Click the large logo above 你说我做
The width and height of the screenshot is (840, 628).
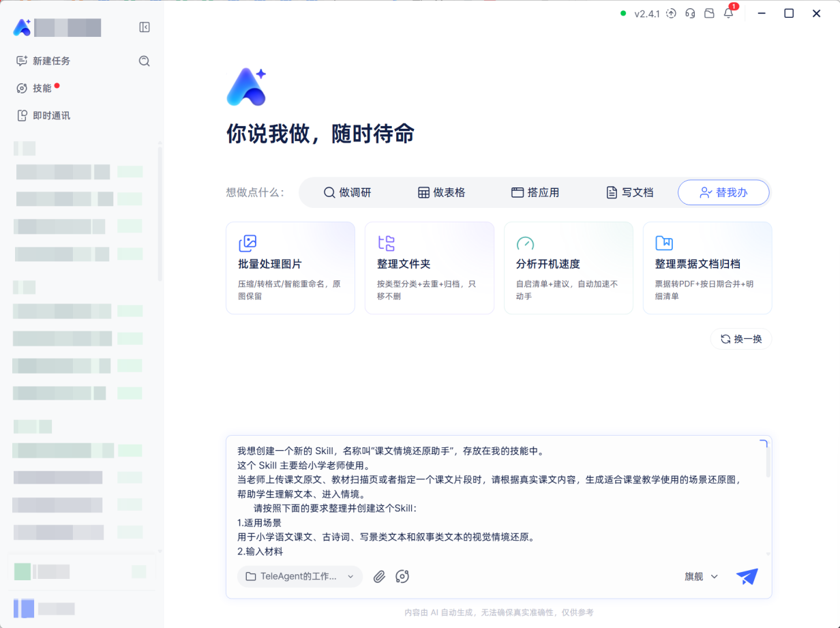246,87
